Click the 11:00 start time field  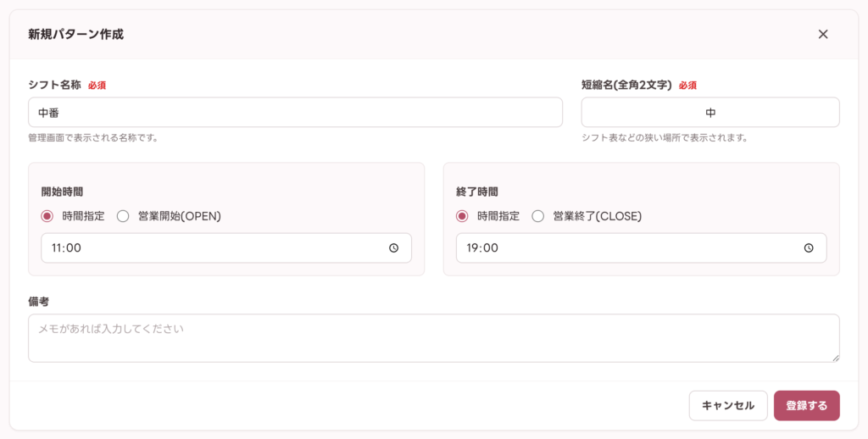(x=226, y=248)
